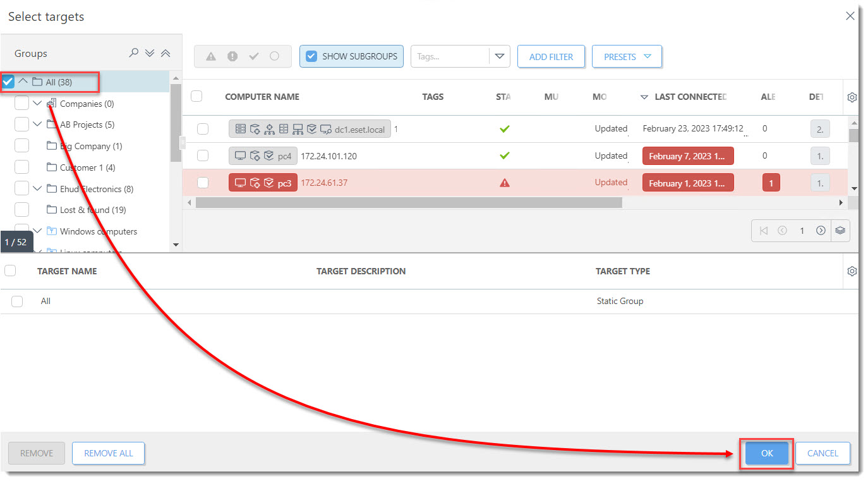Click the computer table horizontal scrollbar
Image resolution: width=868 pixels, height=481 pixels.
click(x=409, y=202)
